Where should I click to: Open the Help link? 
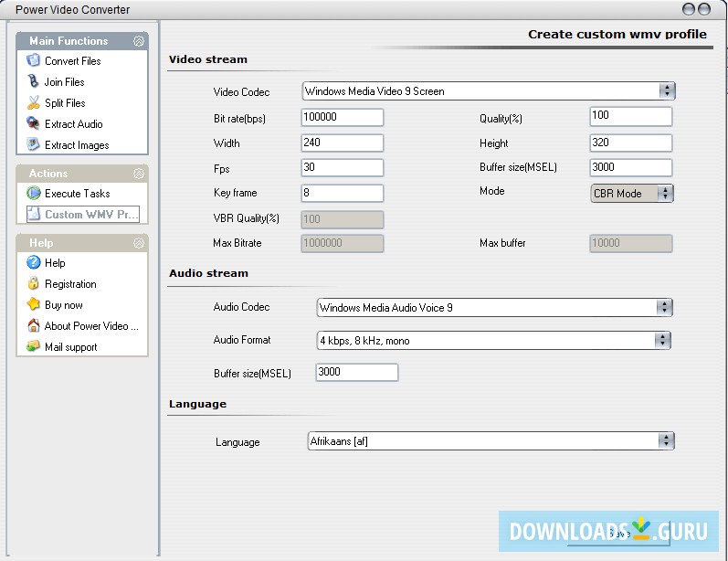click(55, 263)
